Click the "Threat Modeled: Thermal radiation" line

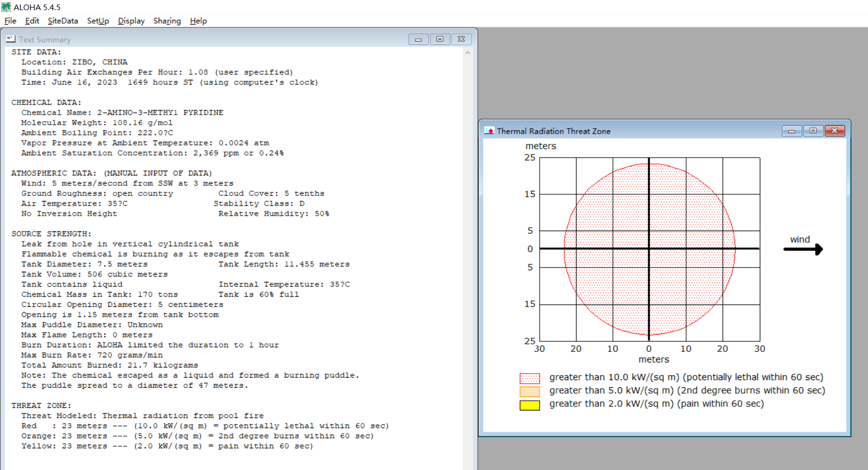pos(142,415)
